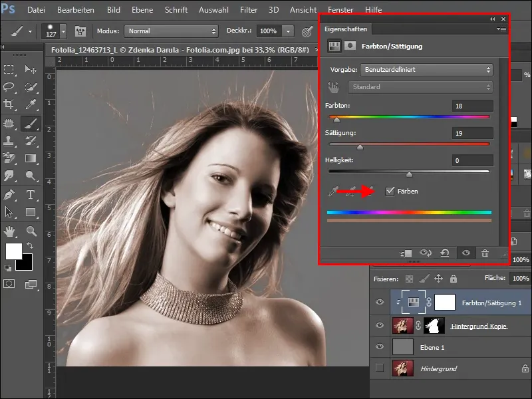
Task: Adjust the Sättigung saturation slider handle
Action: [360, 147]
